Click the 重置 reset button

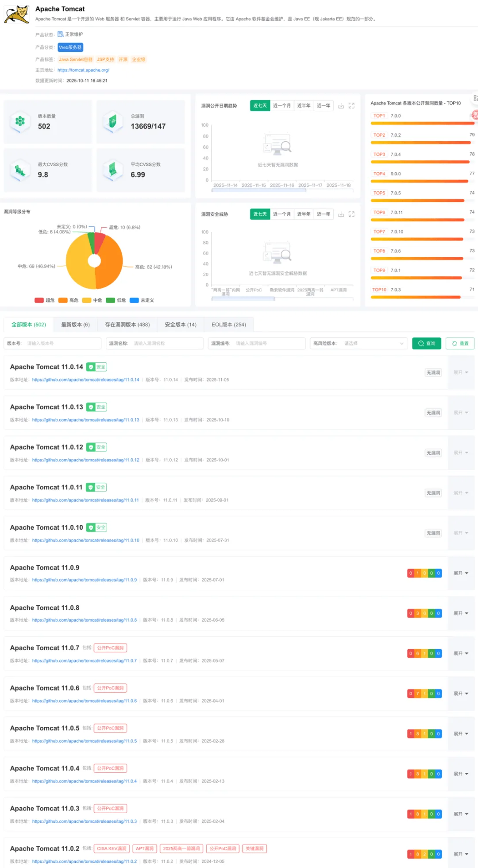coord(460,343)
